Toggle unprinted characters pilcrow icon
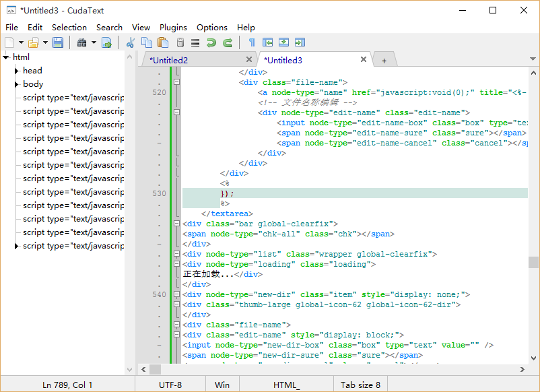The image size is (540, 392). [x=252, y=43]
